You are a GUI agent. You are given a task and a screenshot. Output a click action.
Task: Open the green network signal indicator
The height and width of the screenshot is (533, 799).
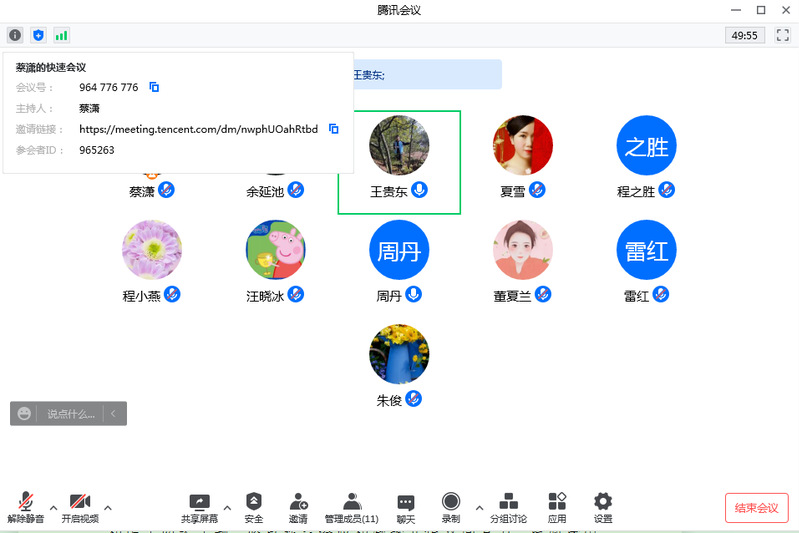62,35
